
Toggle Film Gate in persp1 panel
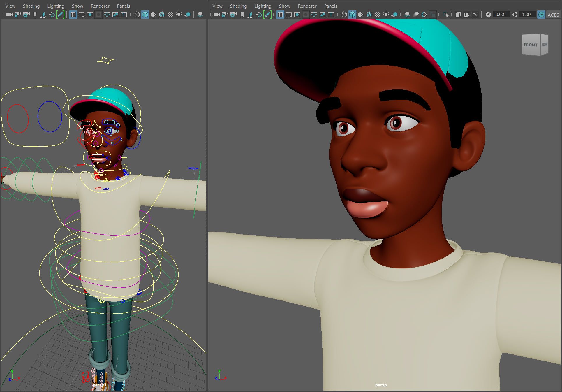pyautogui.click(x=82, y=15)
